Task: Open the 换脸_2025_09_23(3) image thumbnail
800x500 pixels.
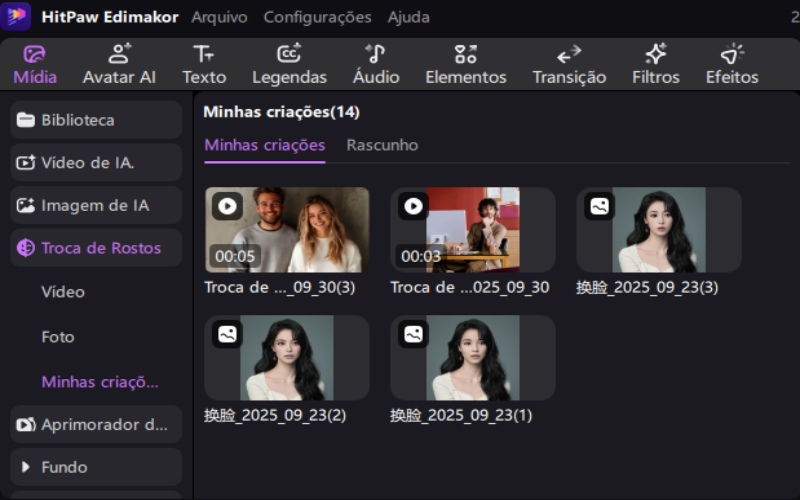Action: tap(659, 230)
